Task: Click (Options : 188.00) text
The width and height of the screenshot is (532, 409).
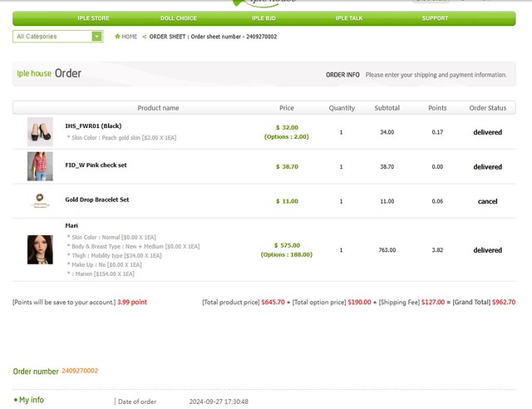Action: (287, 254)
